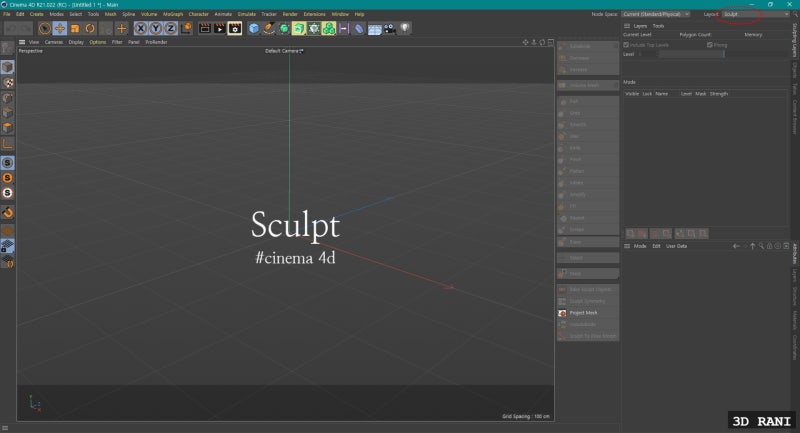Click the MoGraph cloner icon
The image size is (800, 433).
coord(329,29)
